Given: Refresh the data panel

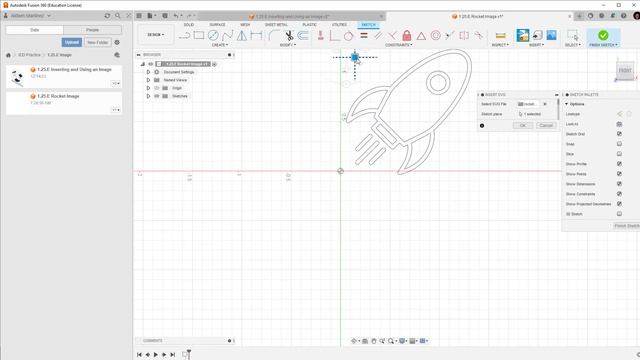Looking at the screenshot, I should [x=107, y=16].
